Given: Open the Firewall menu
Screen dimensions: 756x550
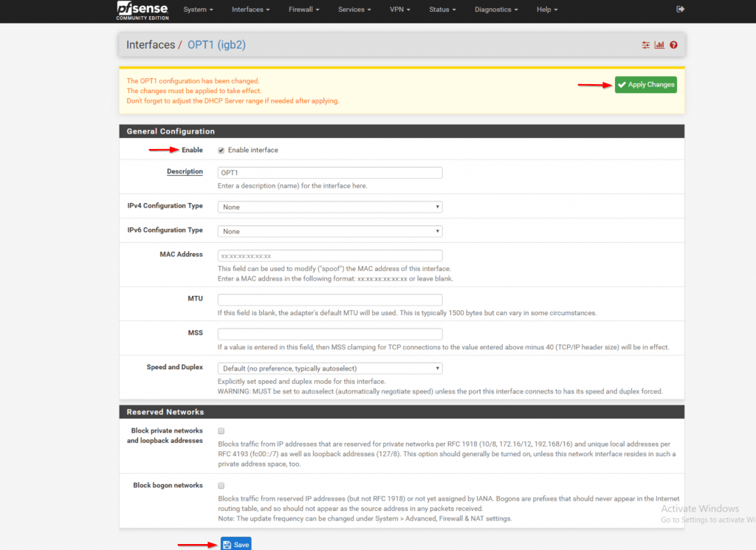Looking at the screenshot, I should (x=303, y=10).
